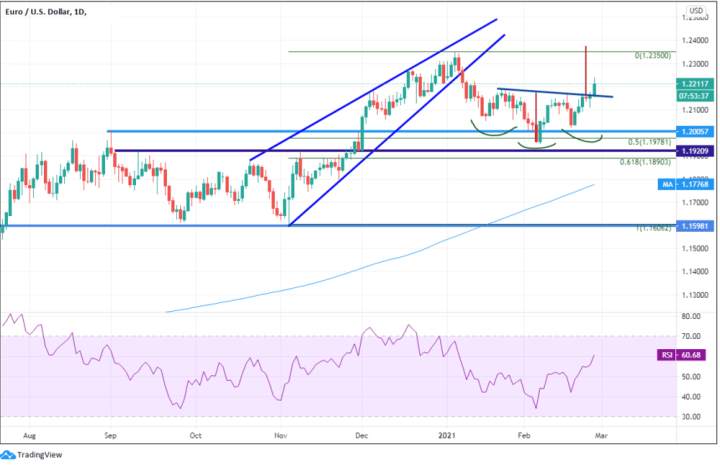Select the 0.618(1.18903) Fibonacci label
This screenshot has width=720, height=465.
pyautogui.click(x=645, y=162)
